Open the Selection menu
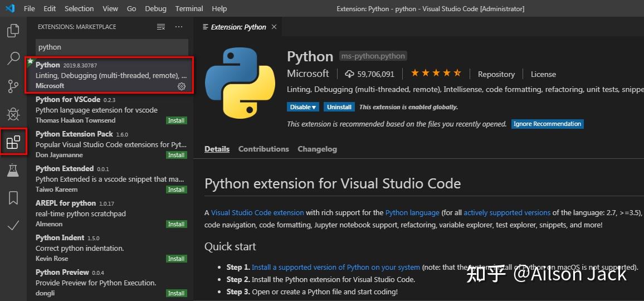 [x=79, y=8]
